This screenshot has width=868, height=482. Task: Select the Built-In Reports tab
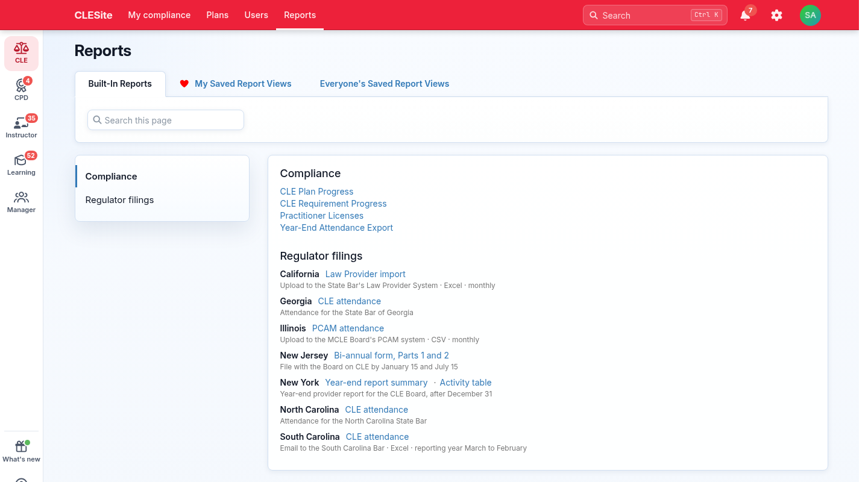(x=120, y=84)
